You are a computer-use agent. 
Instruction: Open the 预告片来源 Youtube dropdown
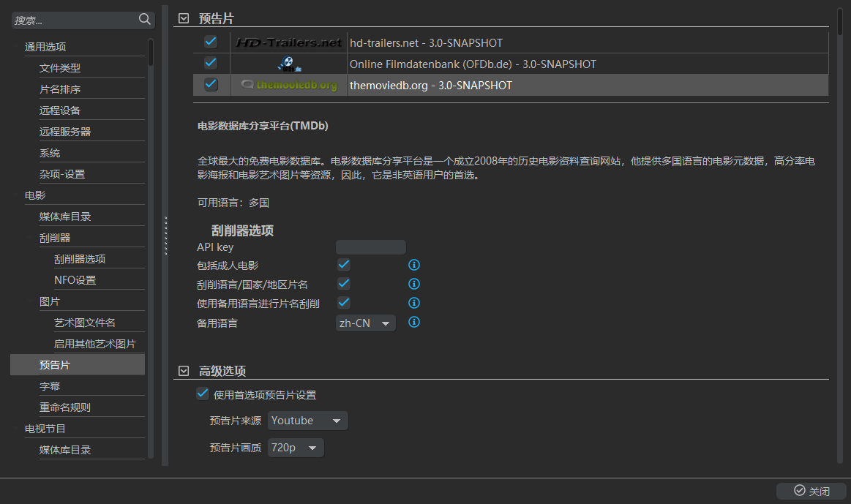[307, 421]
